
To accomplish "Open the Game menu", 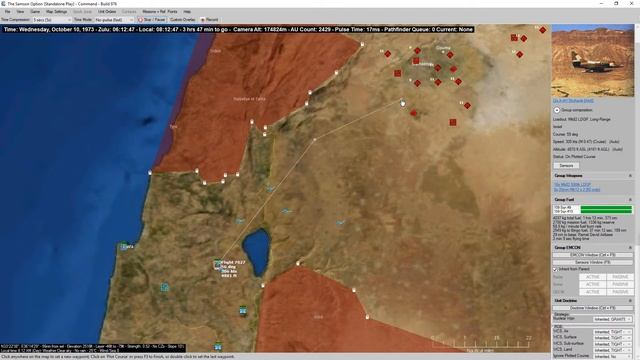I will (x=35, y=11).
